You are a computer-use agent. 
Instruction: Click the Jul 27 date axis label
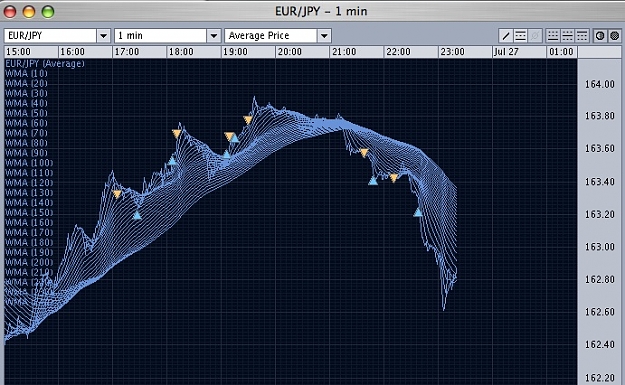tap(506, 52)
